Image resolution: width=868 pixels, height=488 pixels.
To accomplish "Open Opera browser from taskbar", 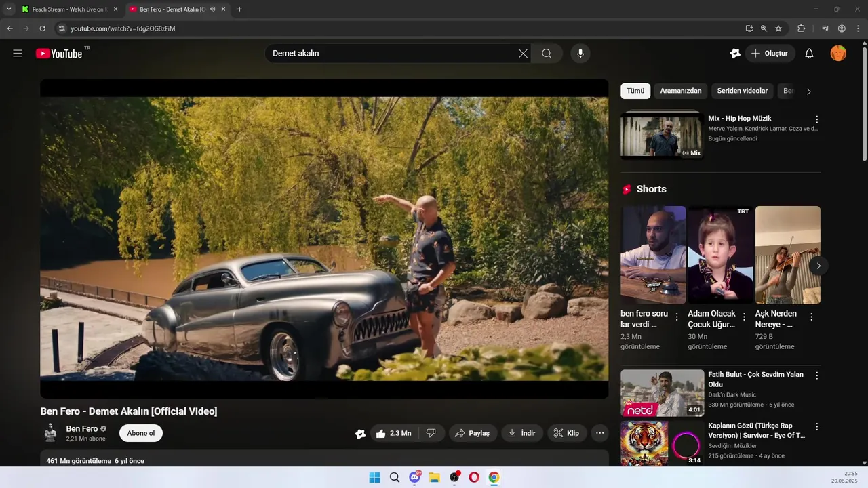I will tap(474, 477).
